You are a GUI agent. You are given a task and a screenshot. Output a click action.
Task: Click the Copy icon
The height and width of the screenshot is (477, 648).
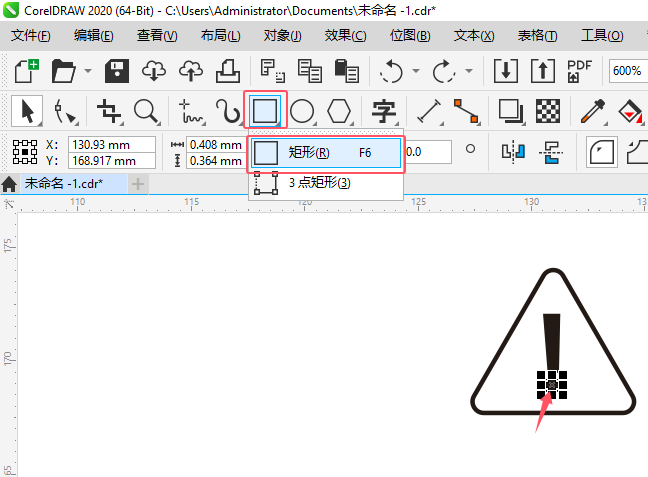310,71
